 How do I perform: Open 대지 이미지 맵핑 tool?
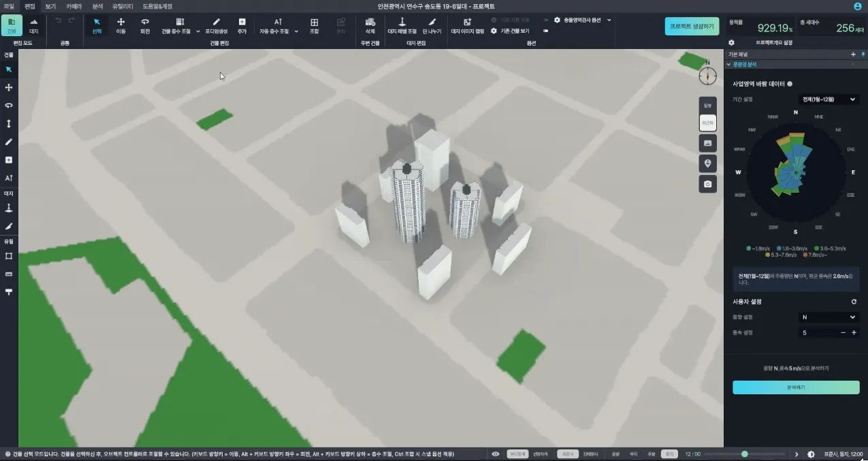tap(467, 26)
